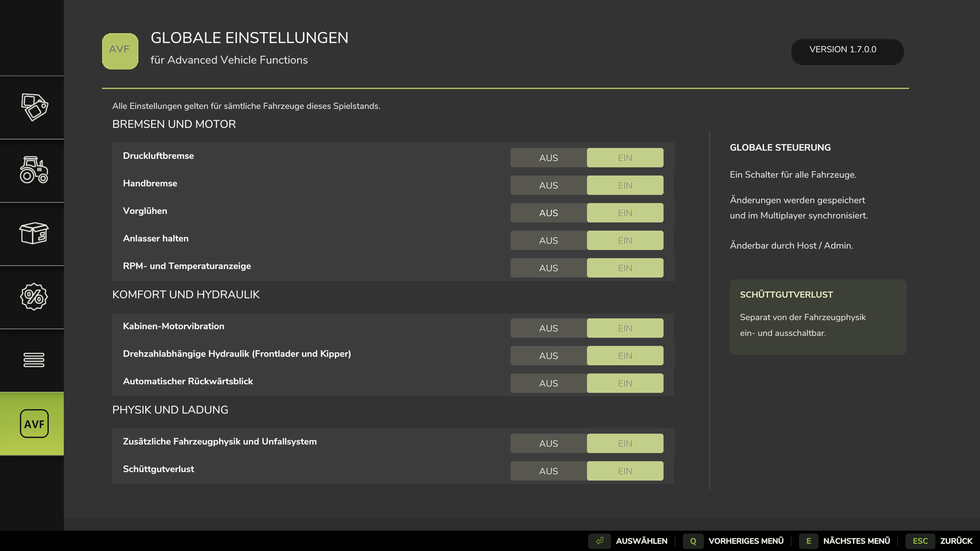Click the Physik und Ladung heading

click(x=170, y=409)
